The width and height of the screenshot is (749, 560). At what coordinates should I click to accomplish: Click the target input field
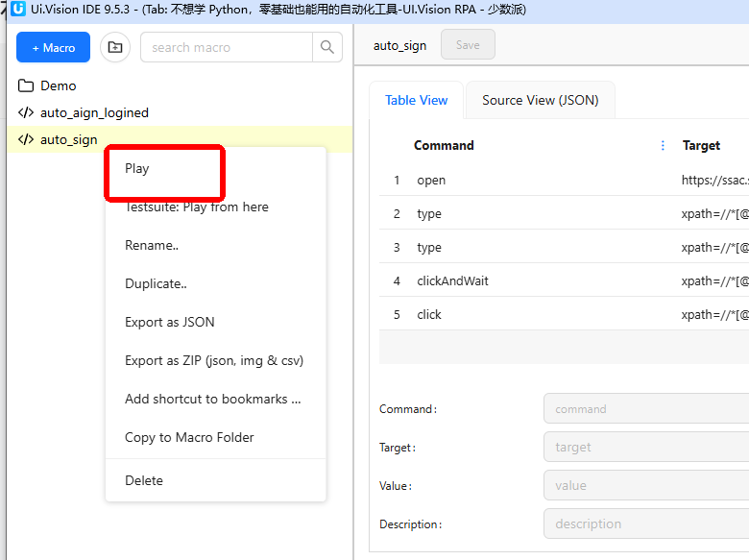pyautogui.click(x=646, y=447)
